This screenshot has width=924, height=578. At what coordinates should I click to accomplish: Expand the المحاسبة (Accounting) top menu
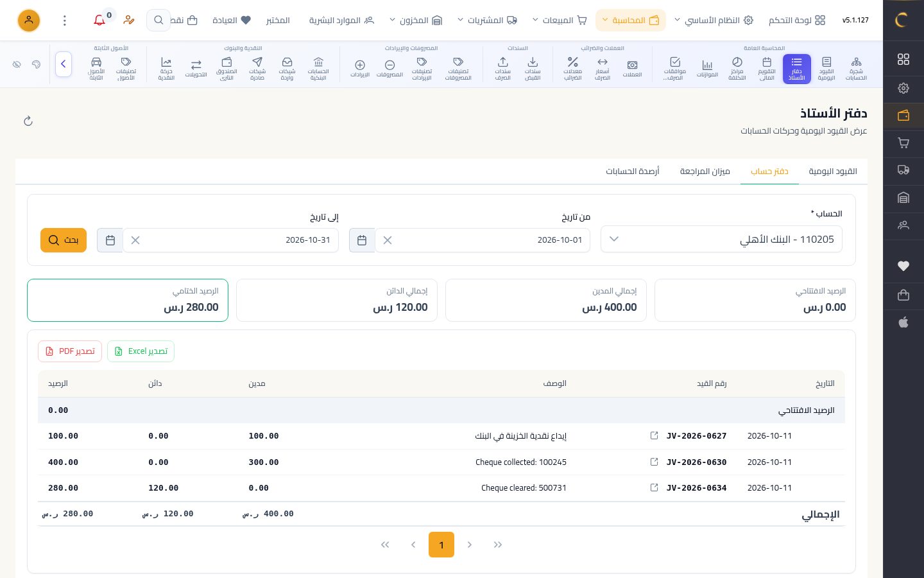pyautogui.click(x=630, y=21)
